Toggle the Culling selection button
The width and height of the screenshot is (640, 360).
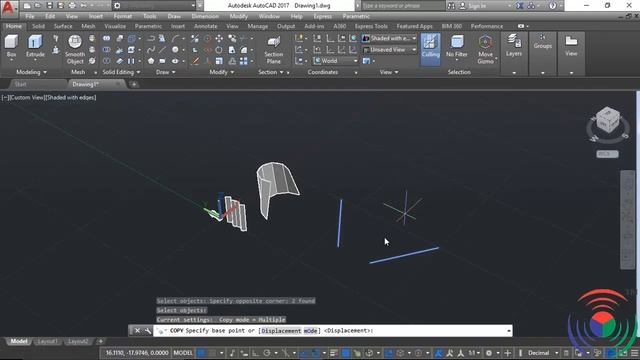coord(430,49)
